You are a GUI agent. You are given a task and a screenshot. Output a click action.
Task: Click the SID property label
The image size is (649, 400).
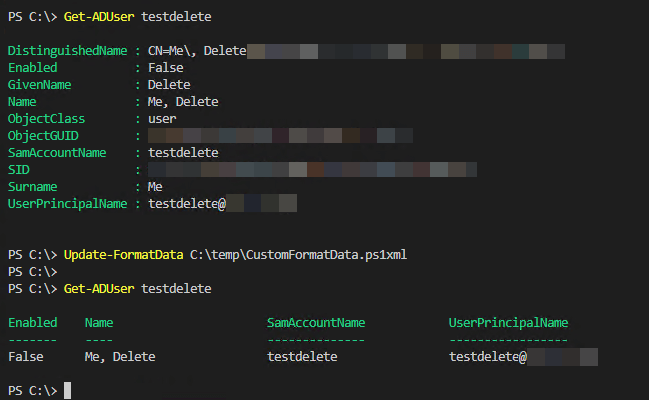coord(20,169)
